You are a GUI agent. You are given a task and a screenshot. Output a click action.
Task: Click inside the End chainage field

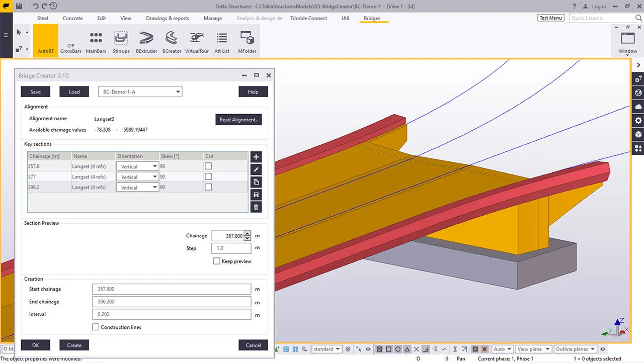(x=171, y=302)
